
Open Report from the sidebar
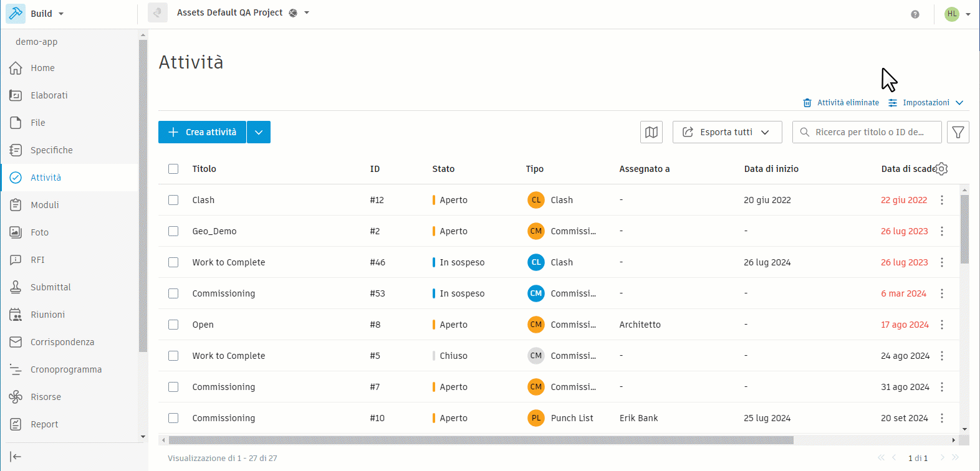[69, 424]
